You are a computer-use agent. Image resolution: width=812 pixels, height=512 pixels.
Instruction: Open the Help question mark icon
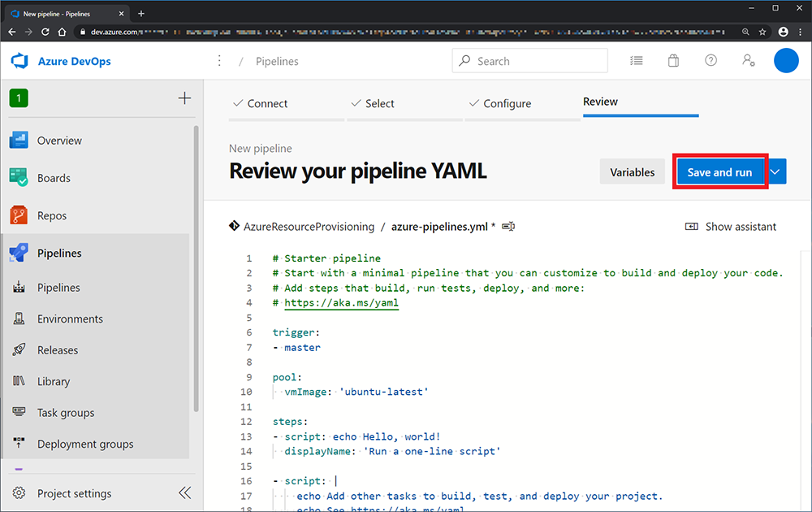(711, 61)
